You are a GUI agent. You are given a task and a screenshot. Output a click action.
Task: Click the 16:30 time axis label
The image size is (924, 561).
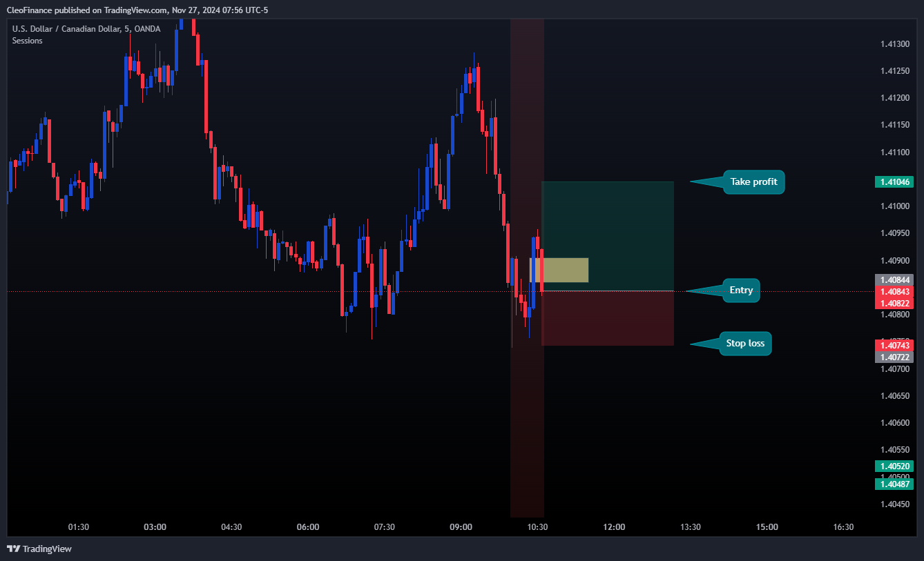843,527
